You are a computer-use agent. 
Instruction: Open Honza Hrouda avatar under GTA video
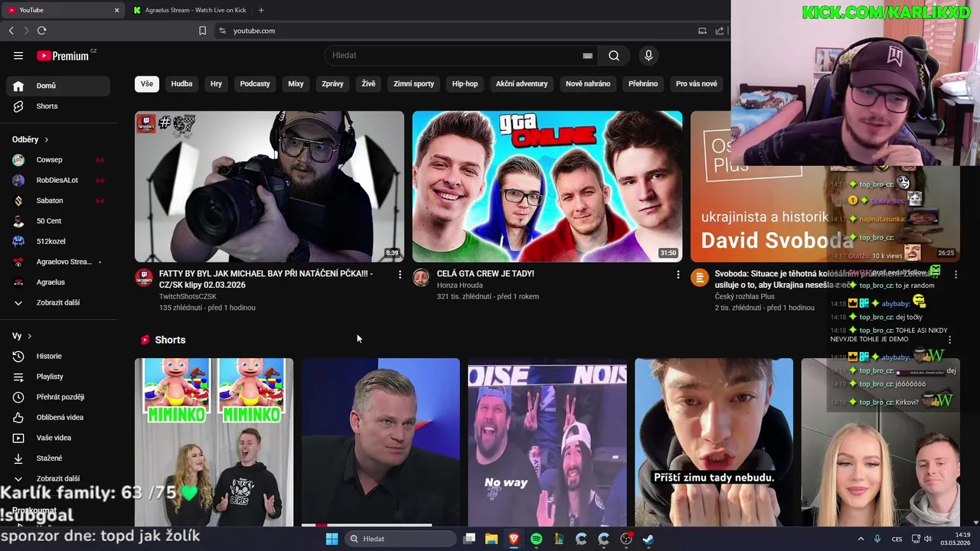(421, 278)
